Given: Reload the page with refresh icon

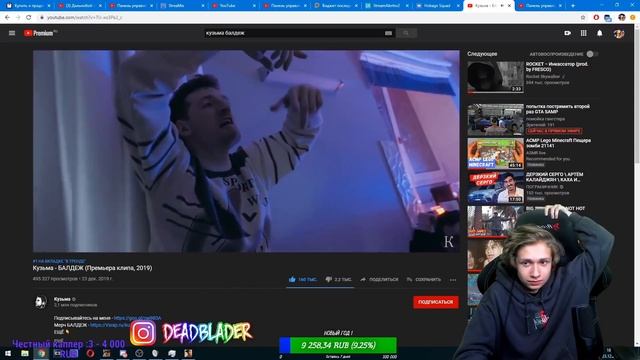Looking at the screenshot, I should [x=29, y=18].
